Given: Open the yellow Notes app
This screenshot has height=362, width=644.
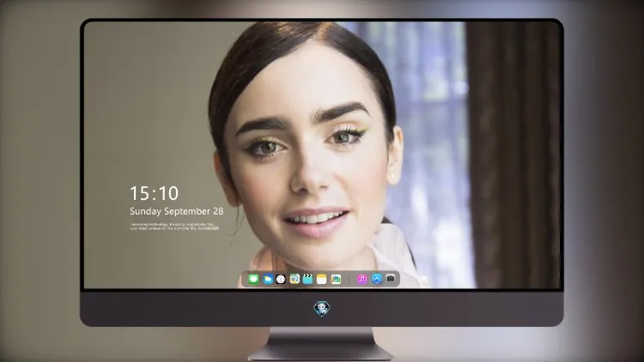Looking at the screenshot, I should (322, 279).
